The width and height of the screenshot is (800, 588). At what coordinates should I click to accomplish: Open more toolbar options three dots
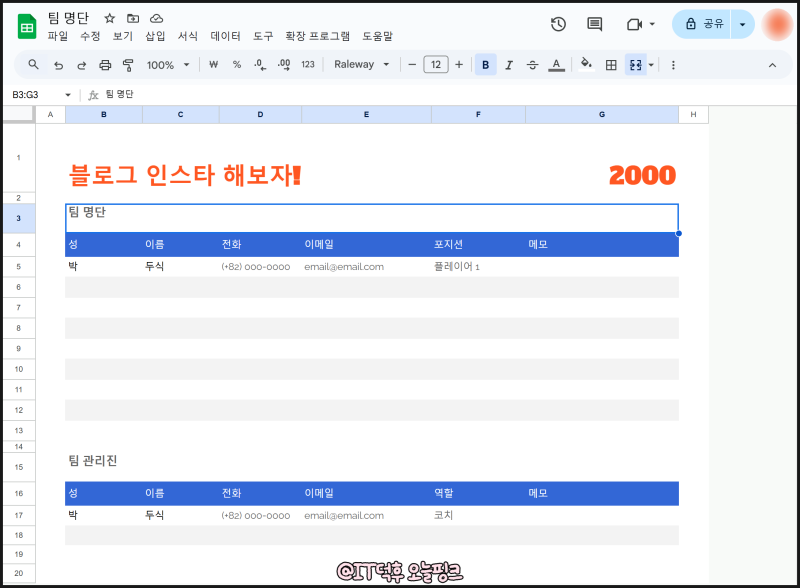[673, 65]
